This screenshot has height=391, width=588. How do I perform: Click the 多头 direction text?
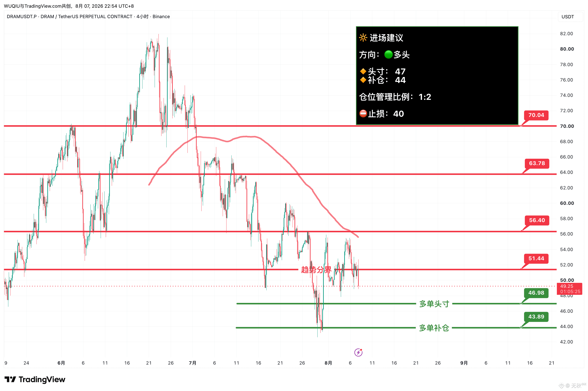(402, 55)
